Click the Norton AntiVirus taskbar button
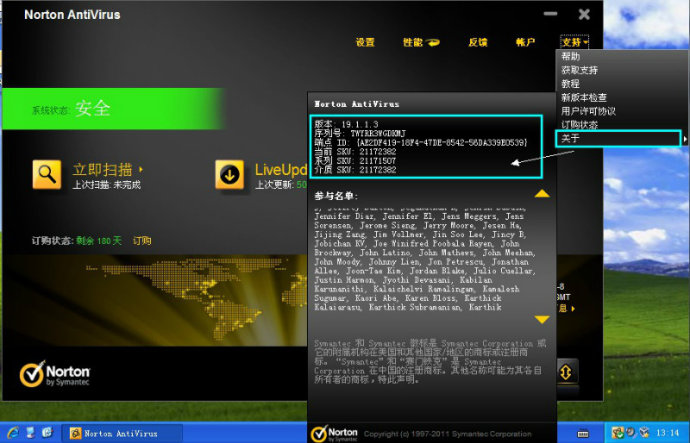Image resolution: width=690 pixels, height=443 pixels. point(121,433)
